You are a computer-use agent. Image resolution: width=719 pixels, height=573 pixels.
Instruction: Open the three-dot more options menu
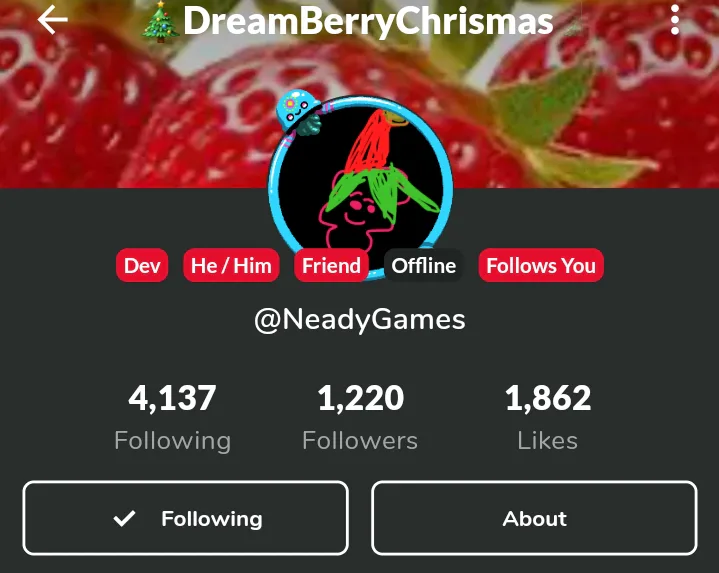coord(675,20)
